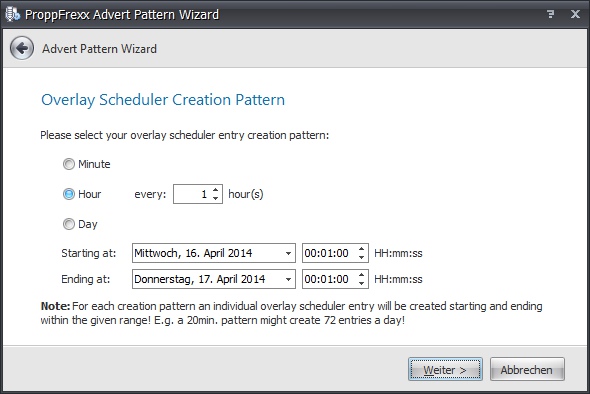Viewport: 590px width, 394px height.
Task: Click the Weiter > button
Action: click(x=445, y=369)
